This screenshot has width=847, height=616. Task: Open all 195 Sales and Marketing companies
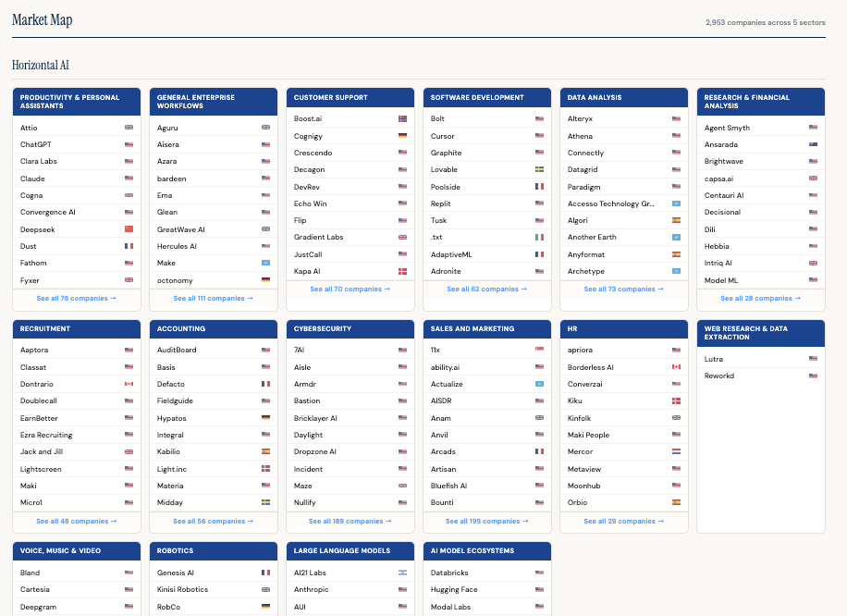point(486,520)
